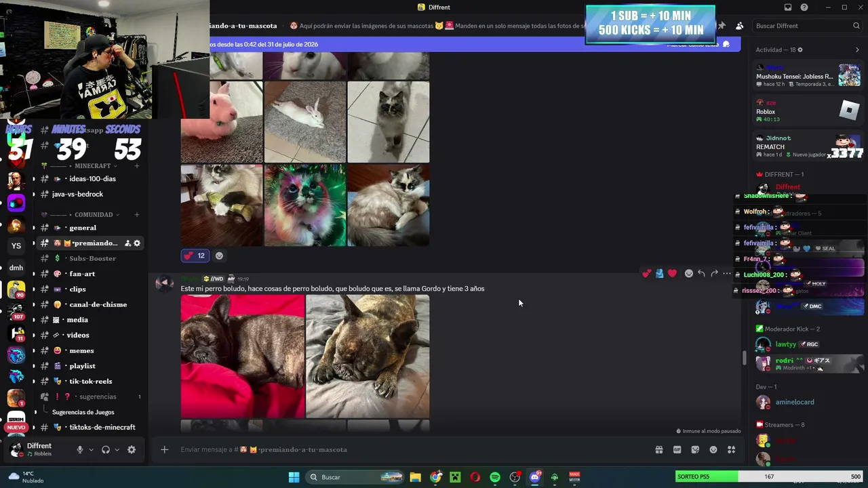Viewport: 868px width, 488px height.
Task: Open Actividad settings gear
Action: coord(800,49)
